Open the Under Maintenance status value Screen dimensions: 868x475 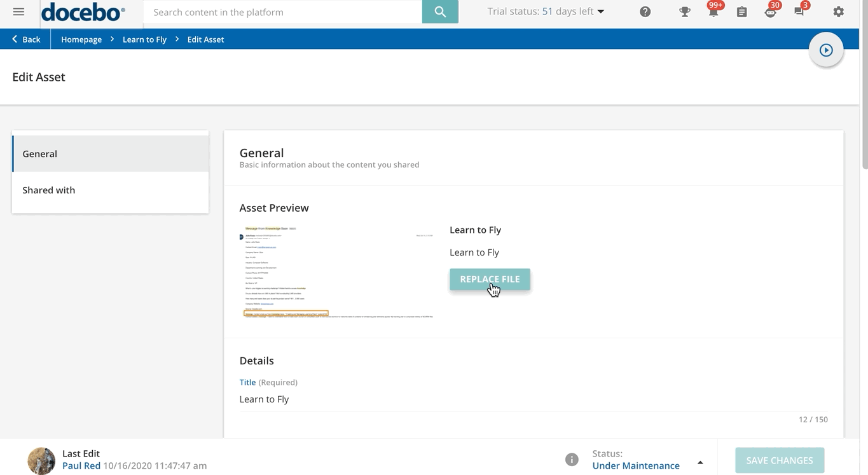click(636, 465)
